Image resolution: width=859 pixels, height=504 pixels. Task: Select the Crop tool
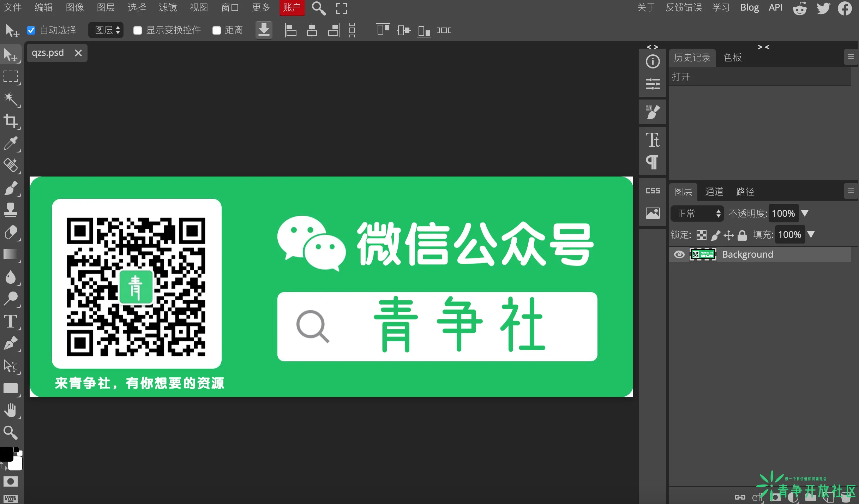coord(11,121)
